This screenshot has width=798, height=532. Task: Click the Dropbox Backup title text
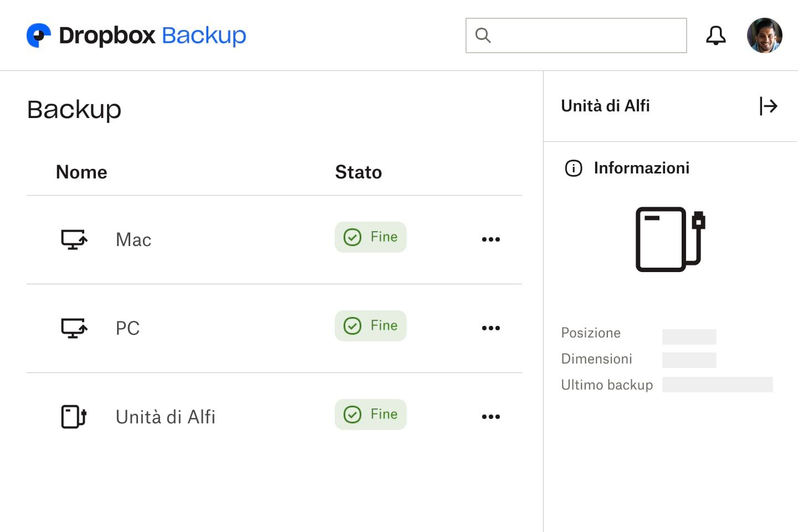coord(152,35)
